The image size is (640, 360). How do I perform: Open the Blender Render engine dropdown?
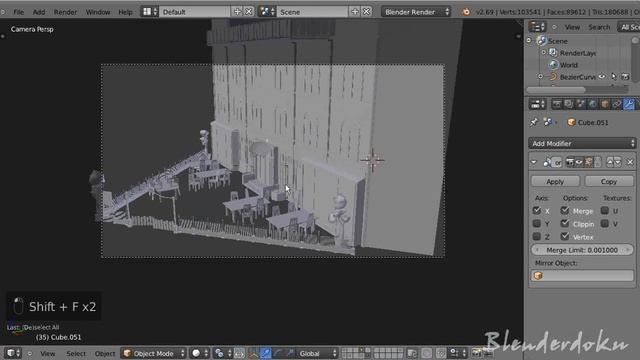coord(416,12)
